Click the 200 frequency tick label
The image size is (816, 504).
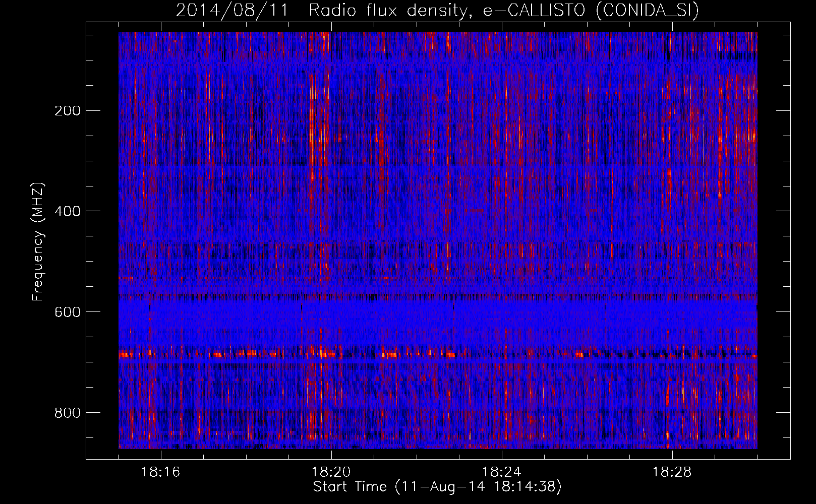[68, 111]
